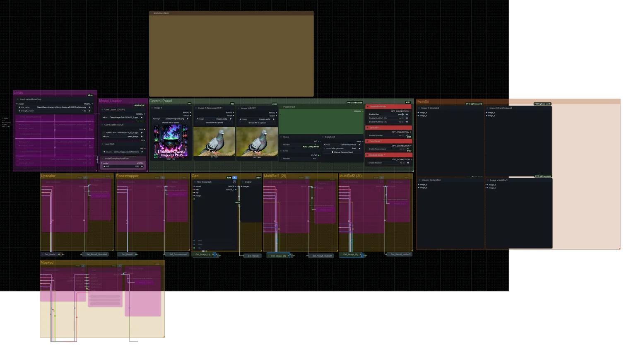Collapse the GenerationMode node dot
Viewport: 636px width, 364px height.
[x=367, y=106]
